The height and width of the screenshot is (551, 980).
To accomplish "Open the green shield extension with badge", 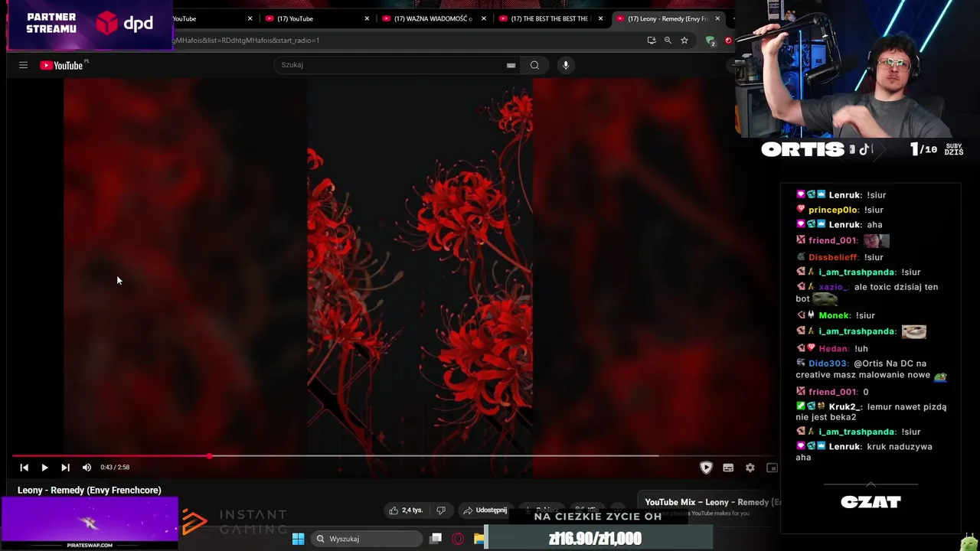I will pos(710,41).
